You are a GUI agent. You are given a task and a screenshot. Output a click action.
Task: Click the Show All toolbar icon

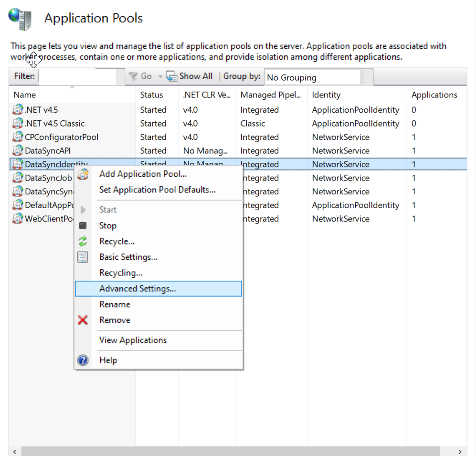[x=171, y=76]
